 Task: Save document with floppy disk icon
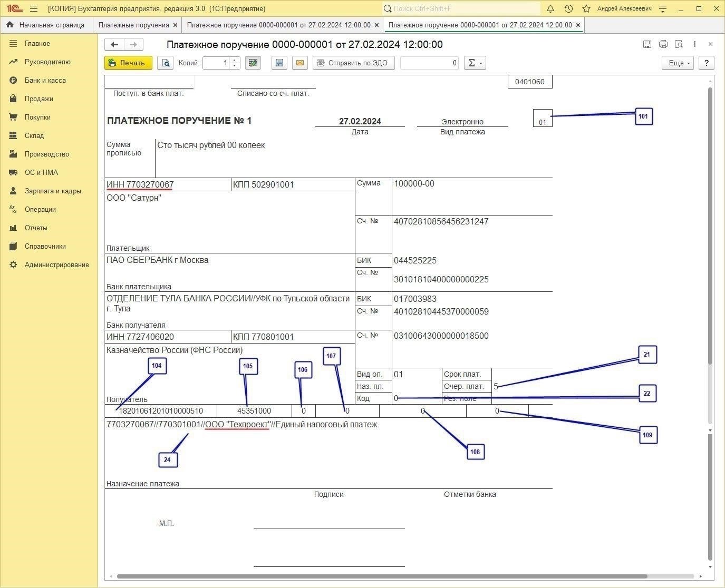279,63
